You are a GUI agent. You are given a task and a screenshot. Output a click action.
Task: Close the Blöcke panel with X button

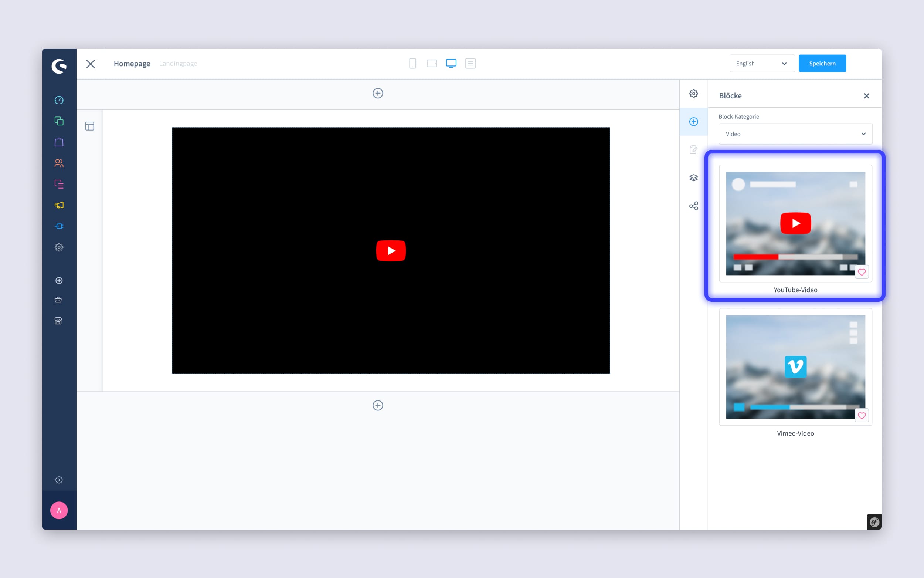(867, 95)
